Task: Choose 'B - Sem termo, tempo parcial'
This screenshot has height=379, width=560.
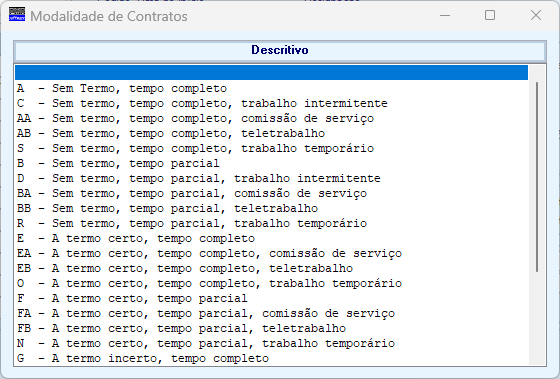Action: coord(271,163)
